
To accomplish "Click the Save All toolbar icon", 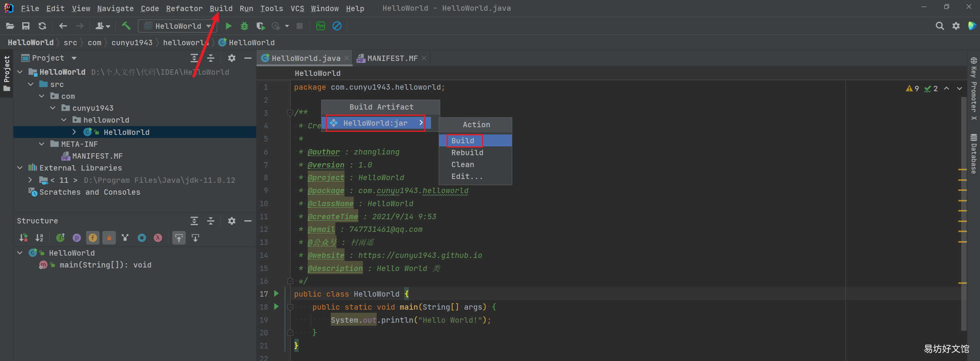I will (x=26, y=26).
